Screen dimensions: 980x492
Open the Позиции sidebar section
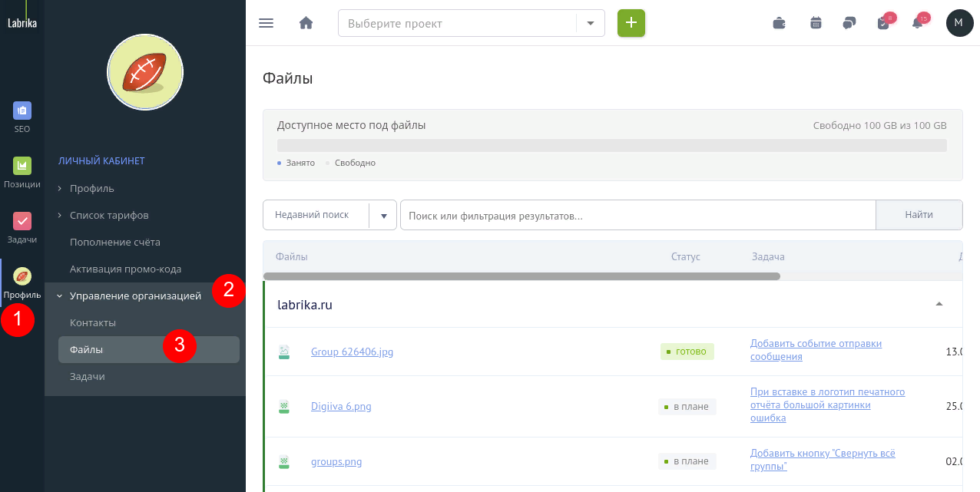coord(22,173)
